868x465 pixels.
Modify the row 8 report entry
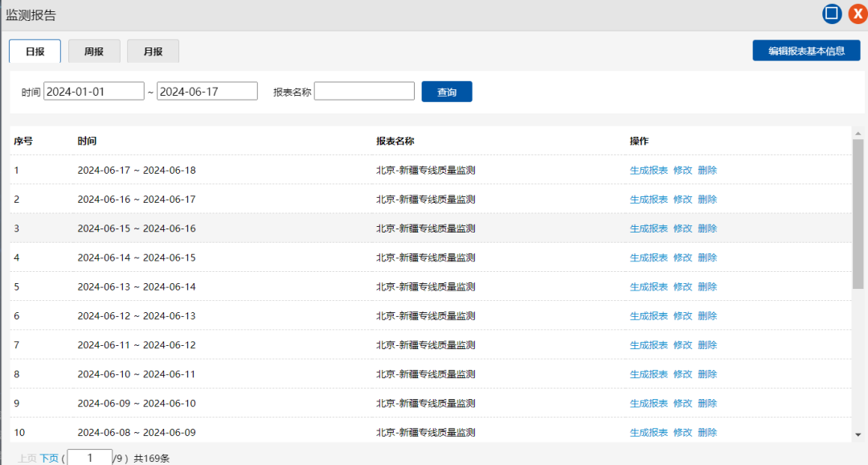(x=682, y=374)
